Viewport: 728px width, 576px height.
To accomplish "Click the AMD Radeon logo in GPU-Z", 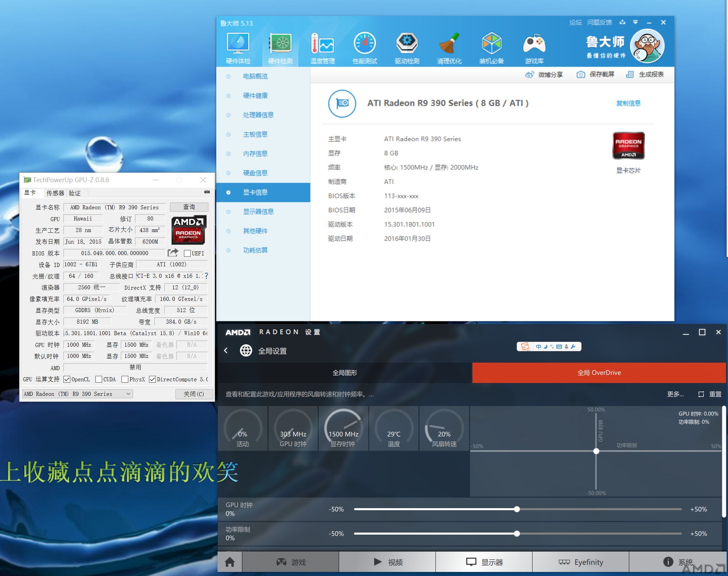I will coord(189,230).
